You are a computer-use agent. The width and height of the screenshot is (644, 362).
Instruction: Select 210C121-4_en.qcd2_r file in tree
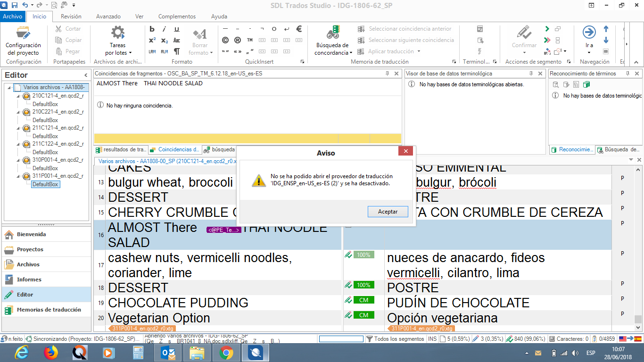58,96
